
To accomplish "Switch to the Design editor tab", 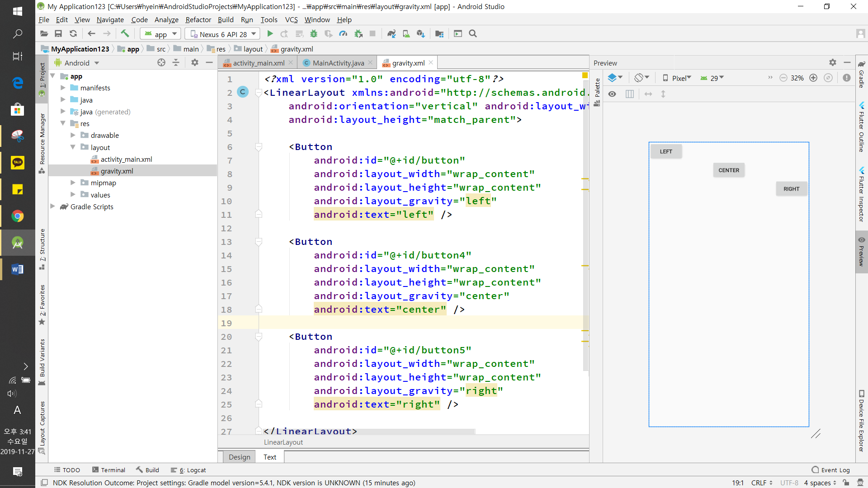I will pos(239,457).
